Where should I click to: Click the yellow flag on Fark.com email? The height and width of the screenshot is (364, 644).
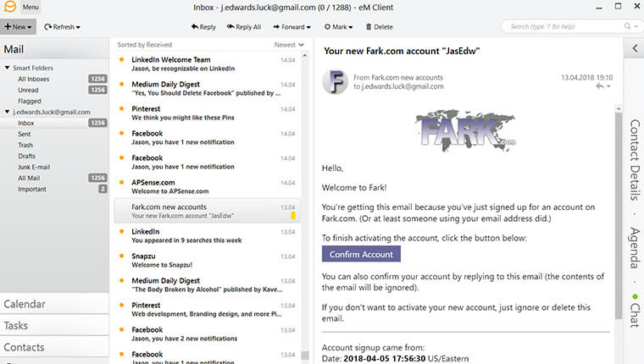click(x=293, y=216)
